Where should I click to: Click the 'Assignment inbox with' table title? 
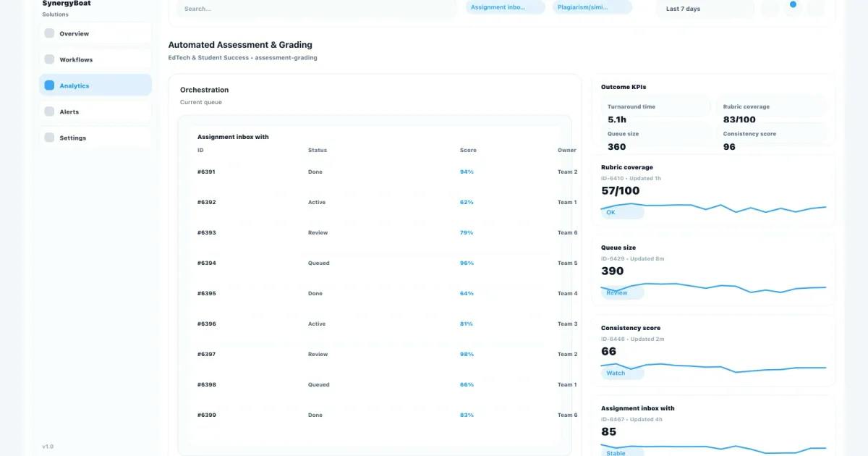tap(233, 137)
